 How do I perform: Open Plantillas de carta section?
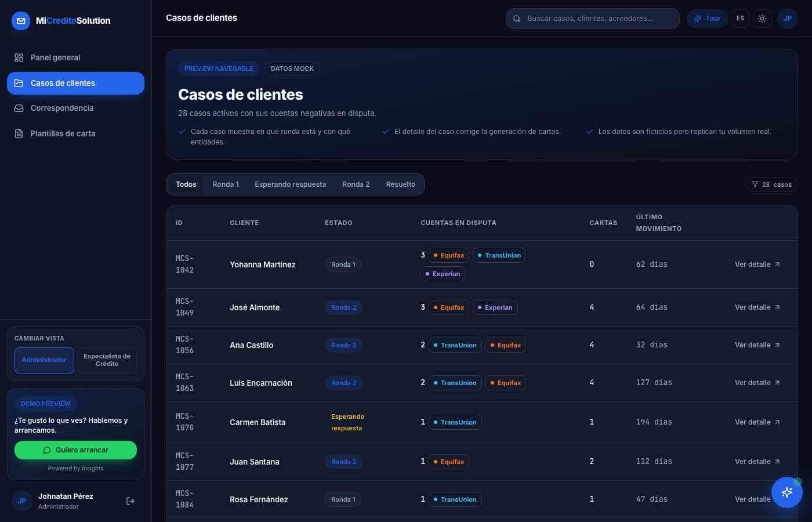pyautogui.click(x=75, y=133)
